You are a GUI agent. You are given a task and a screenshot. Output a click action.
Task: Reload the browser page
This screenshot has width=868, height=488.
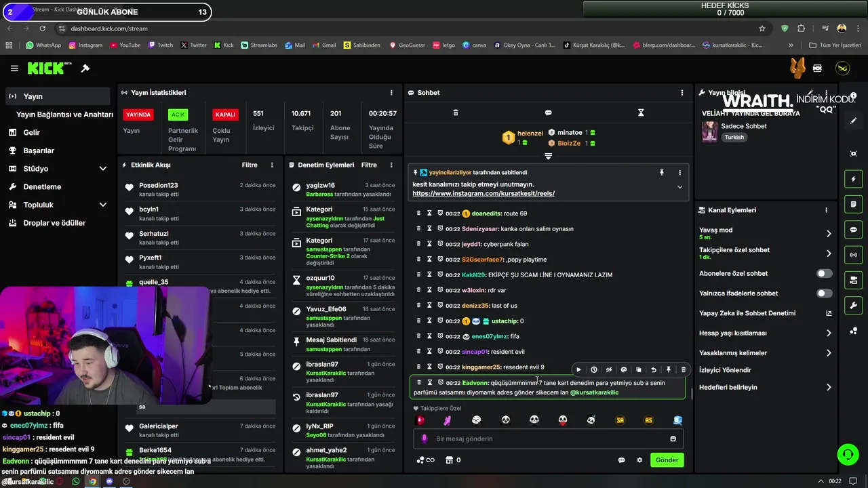point(43,28)
